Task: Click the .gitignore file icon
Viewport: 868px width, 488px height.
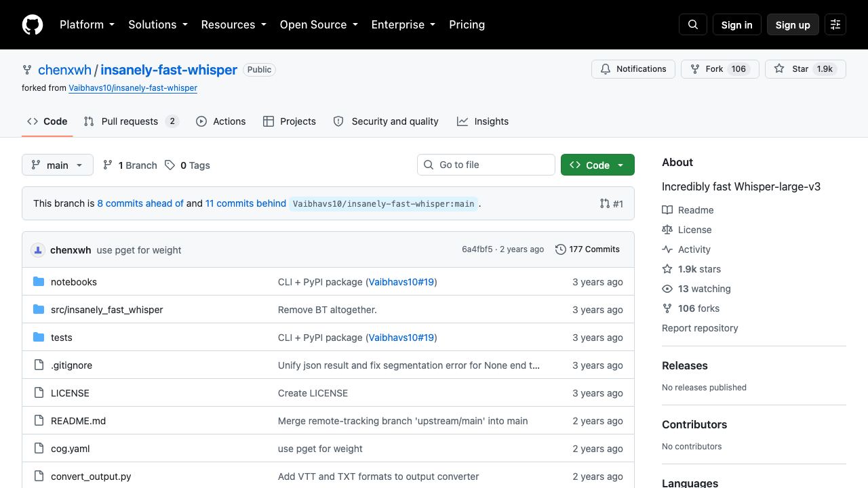Action: pyautogui.click(x=39, y=365)
